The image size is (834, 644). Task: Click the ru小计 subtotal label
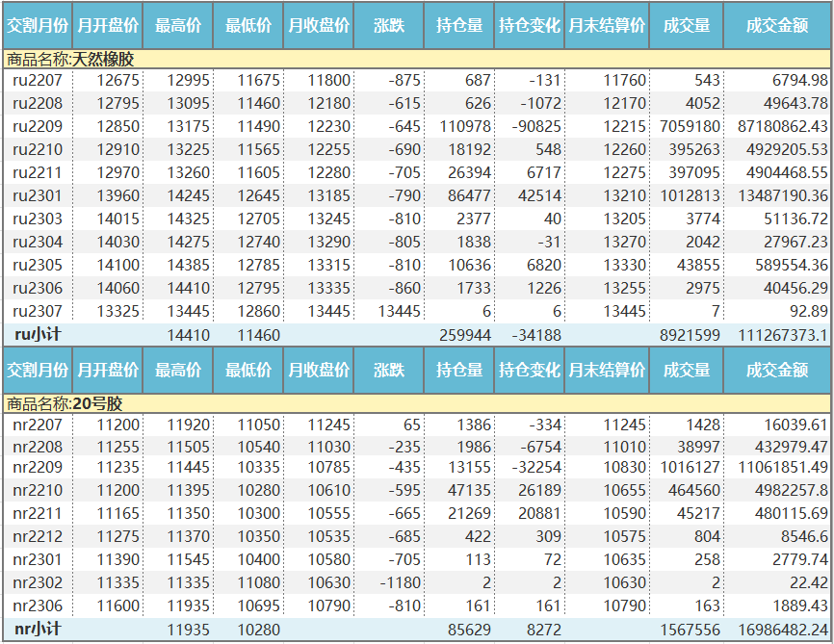[x=38, y=335]
